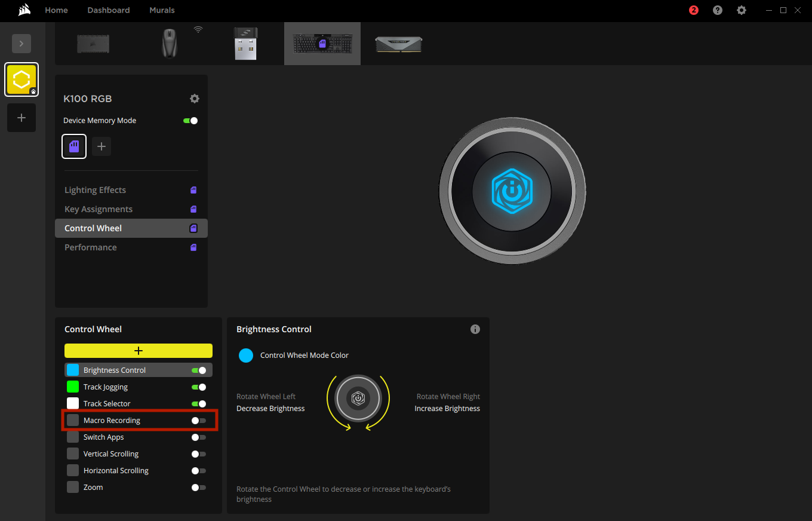The image size is (812, 521).
Task: Disable the Track Jogging toggle
Action: coord(199,387)
